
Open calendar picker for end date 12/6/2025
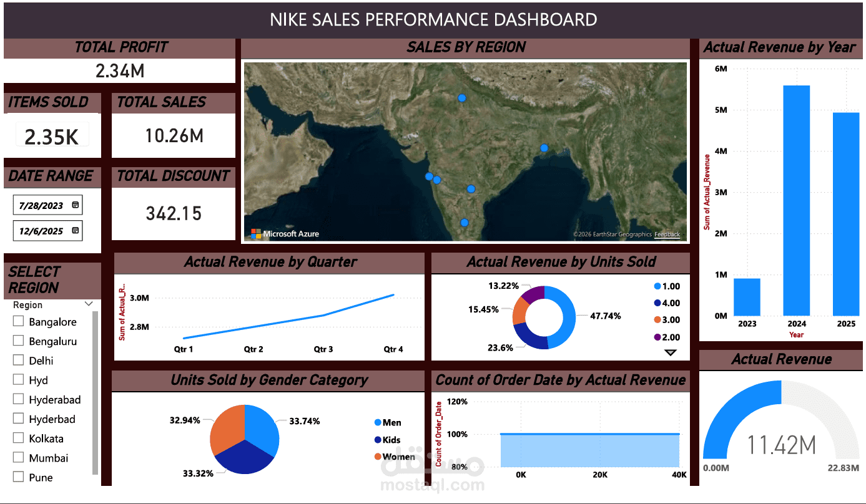(x=76, y=231)
